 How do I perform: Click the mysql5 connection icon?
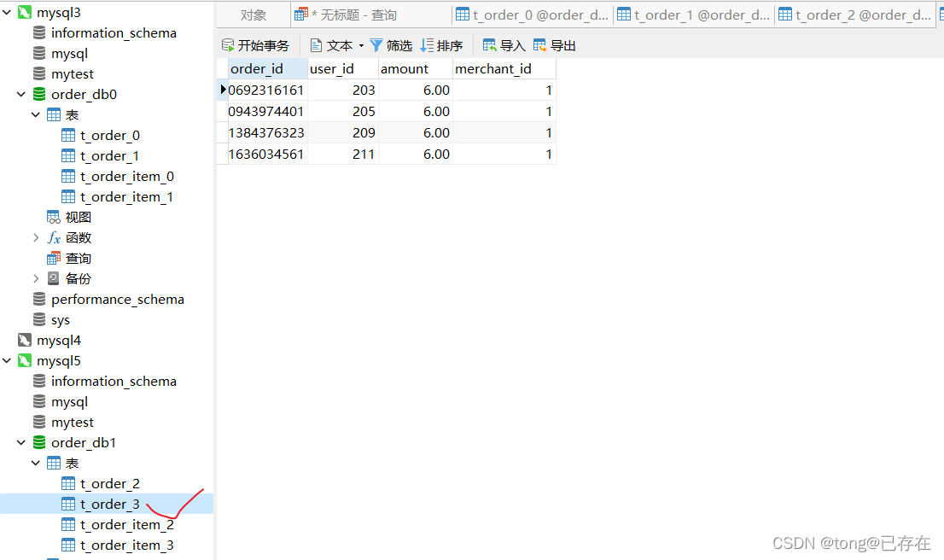tap(24, 360)
